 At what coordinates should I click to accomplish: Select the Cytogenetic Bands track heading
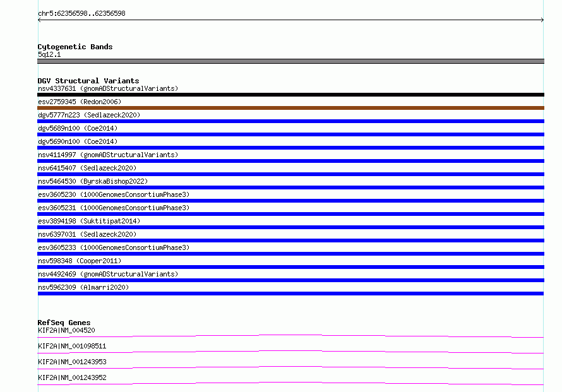coord(75,47)
